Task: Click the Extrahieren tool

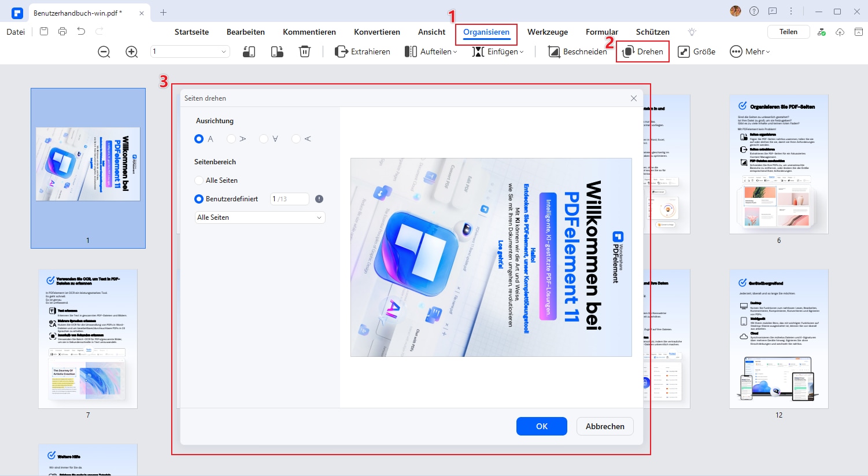Action: point(363,52)
